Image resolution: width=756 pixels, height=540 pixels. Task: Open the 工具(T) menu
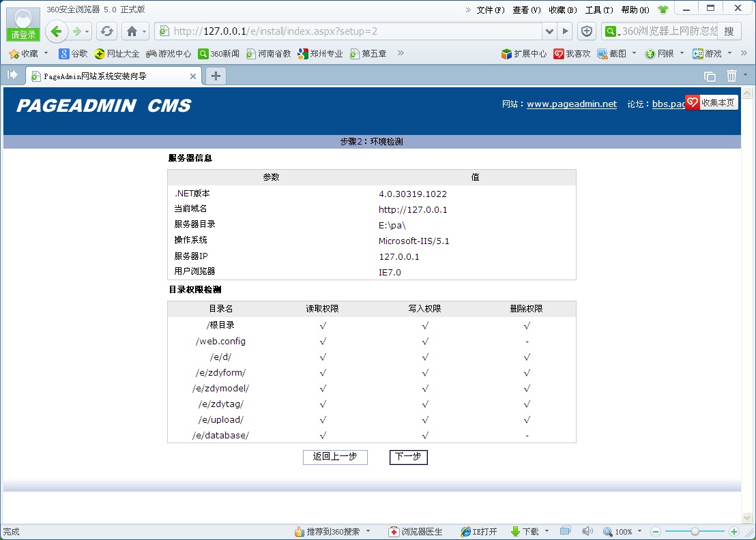599,10
